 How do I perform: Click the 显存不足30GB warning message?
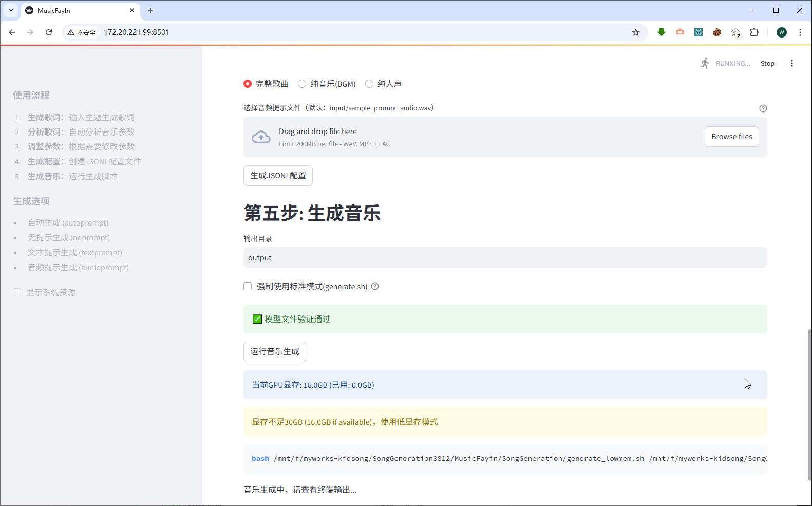coord(505,422)
